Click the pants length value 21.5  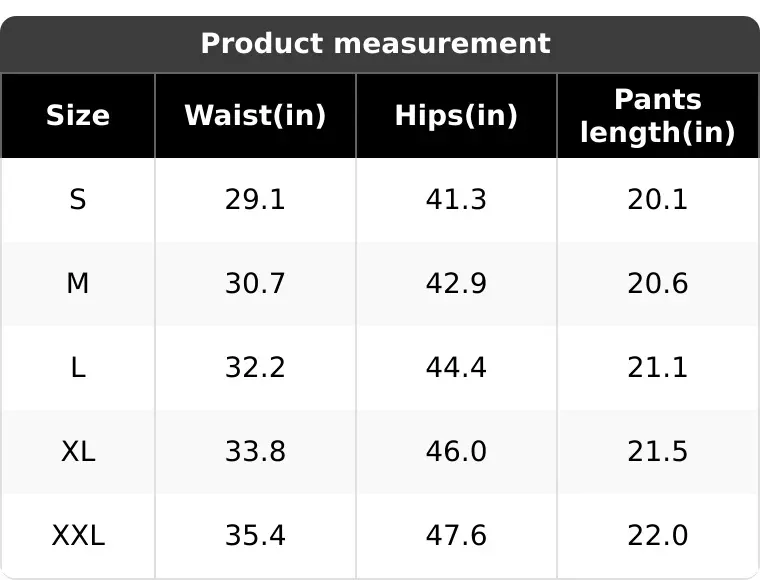tap(658, 452)
